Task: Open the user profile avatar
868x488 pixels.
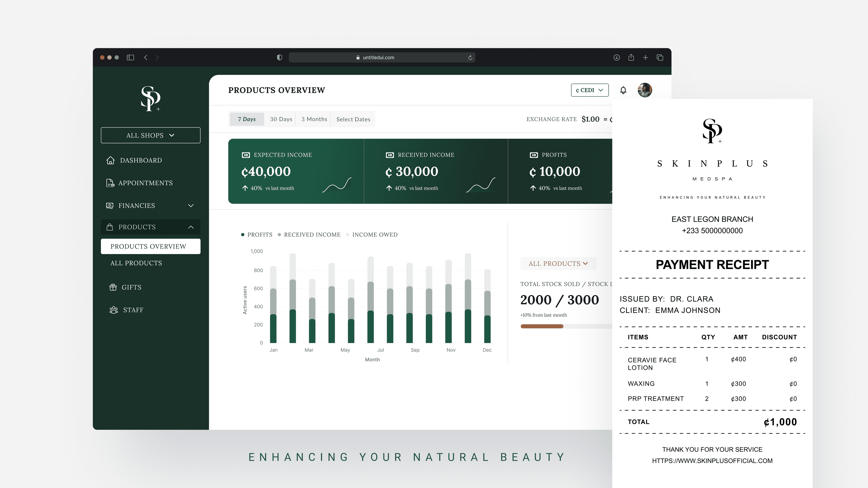Action: [645, 90]
